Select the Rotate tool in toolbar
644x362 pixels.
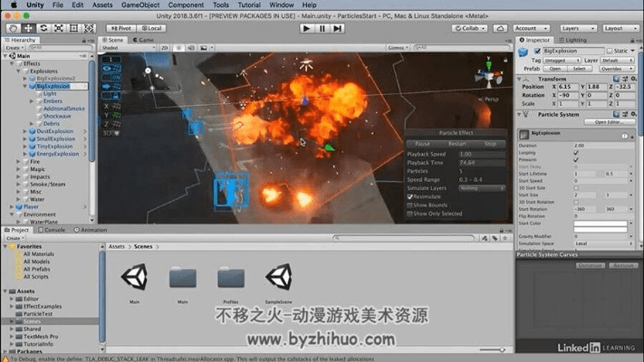point(43,28)
